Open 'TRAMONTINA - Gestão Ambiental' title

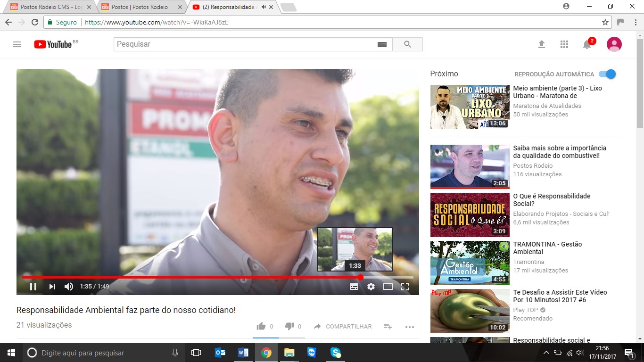tap(547, 248)
